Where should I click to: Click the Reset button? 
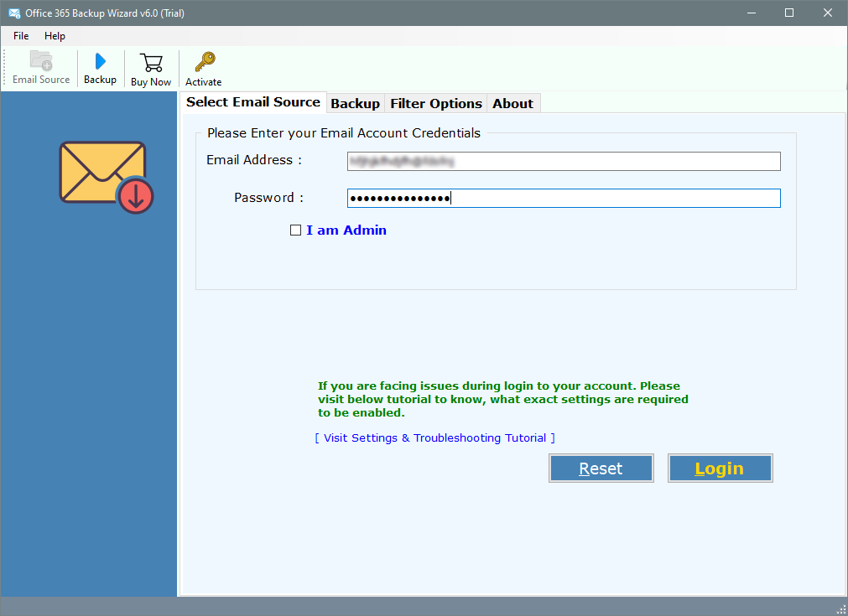[601, 468]
